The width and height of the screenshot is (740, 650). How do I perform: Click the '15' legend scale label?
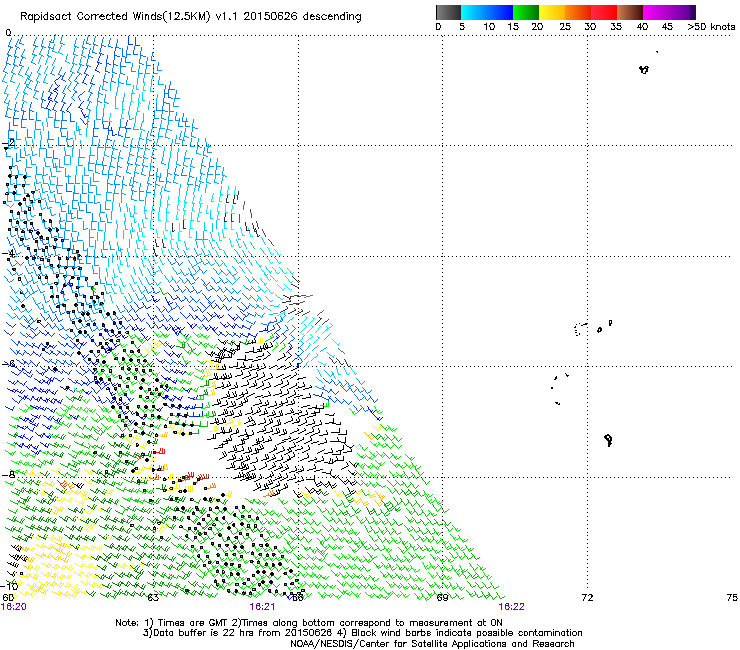coord(513,27)
